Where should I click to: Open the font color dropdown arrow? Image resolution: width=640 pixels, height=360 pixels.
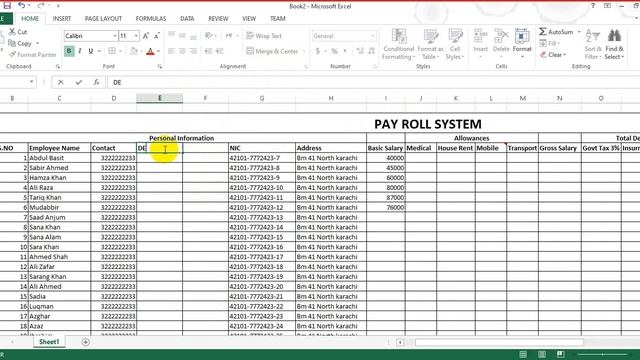click(x=158, y=51)
